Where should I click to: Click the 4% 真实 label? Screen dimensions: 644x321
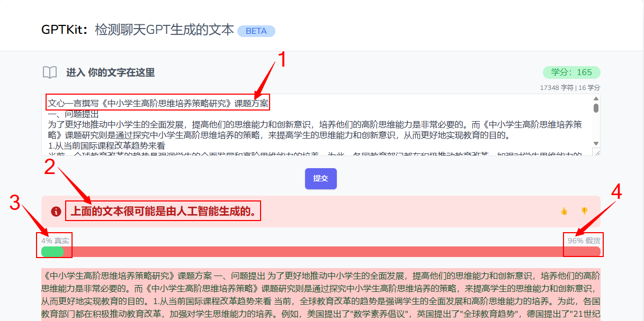55,241
